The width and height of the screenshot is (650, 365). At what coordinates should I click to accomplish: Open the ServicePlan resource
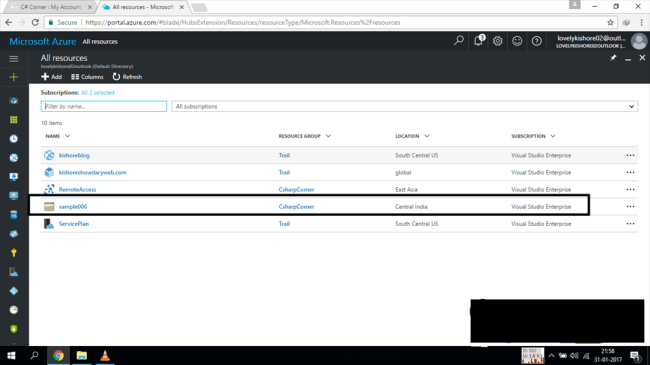coord(74,224)
